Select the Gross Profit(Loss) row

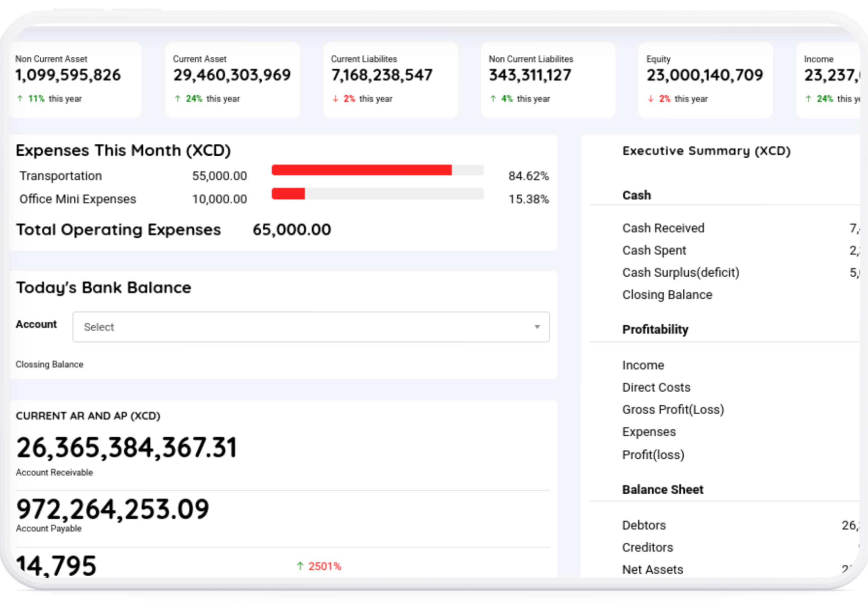(673, 409)
